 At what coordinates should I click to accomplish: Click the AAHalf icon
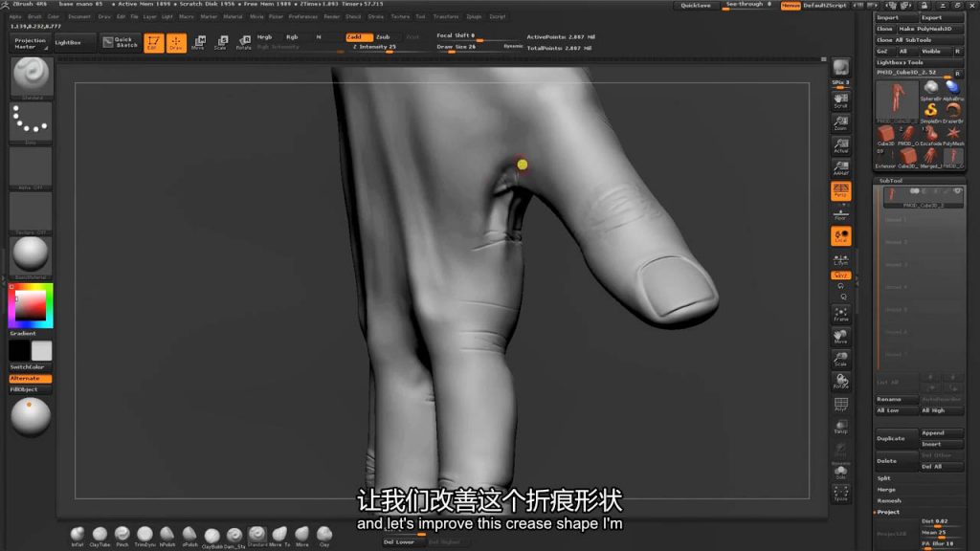coord(840,168)
